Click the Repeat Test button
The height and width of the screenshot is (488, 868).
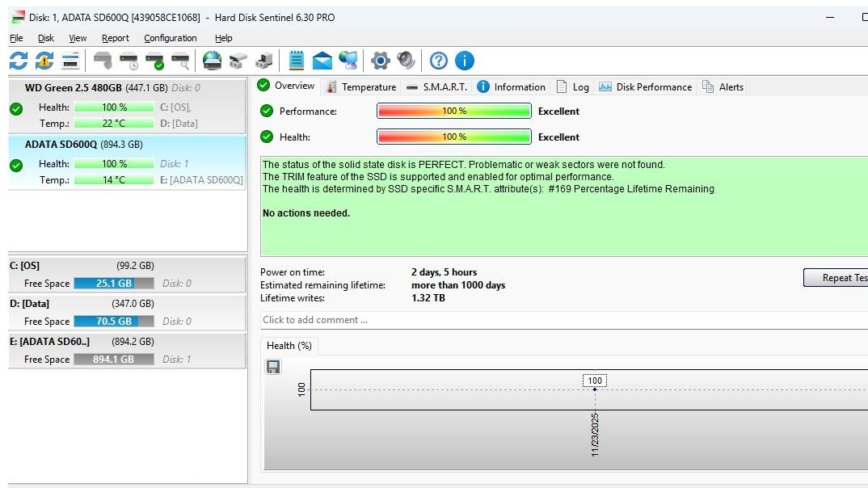836,278
